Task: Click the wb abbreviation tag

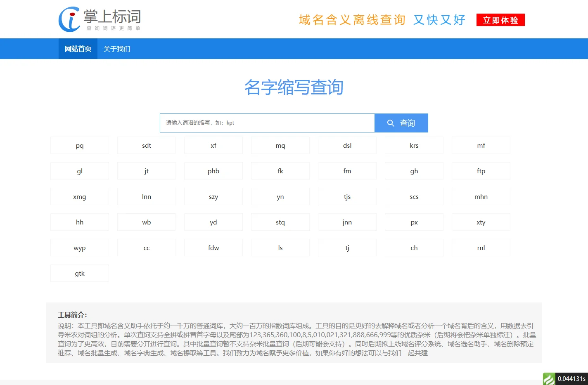Action: pos(147,222)
